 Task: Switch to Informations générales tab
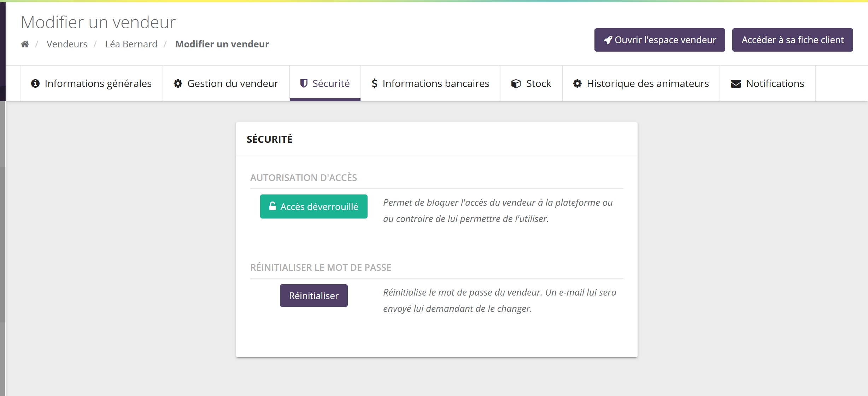92,83
